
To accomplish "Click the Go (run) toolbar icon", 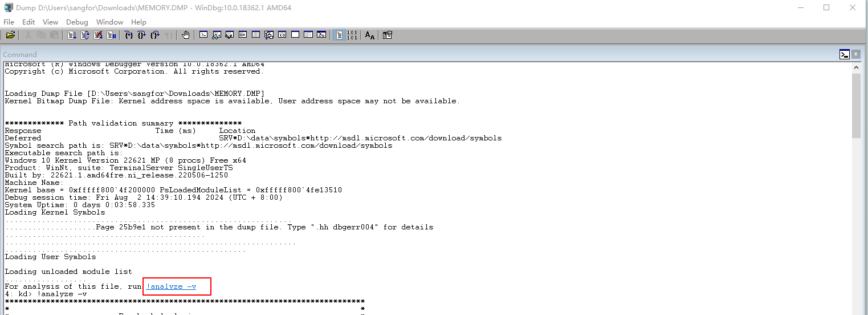I will [72, 35].
